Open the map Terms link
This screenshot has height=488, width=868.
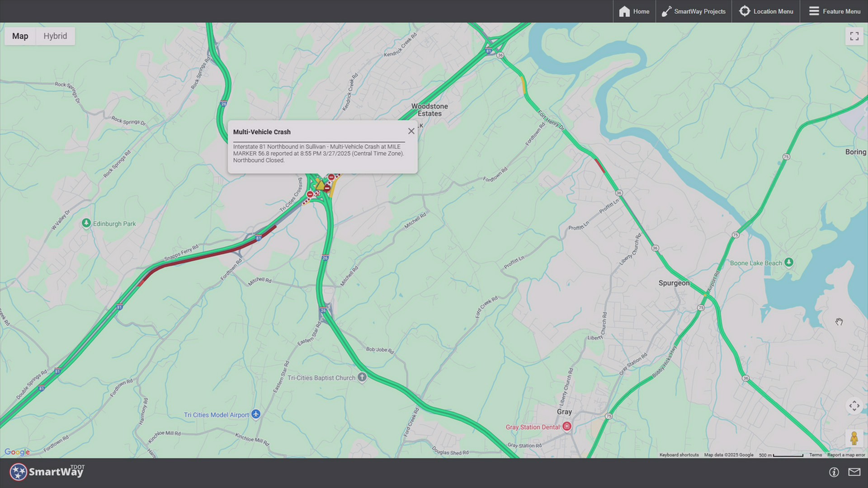(816, 455)
